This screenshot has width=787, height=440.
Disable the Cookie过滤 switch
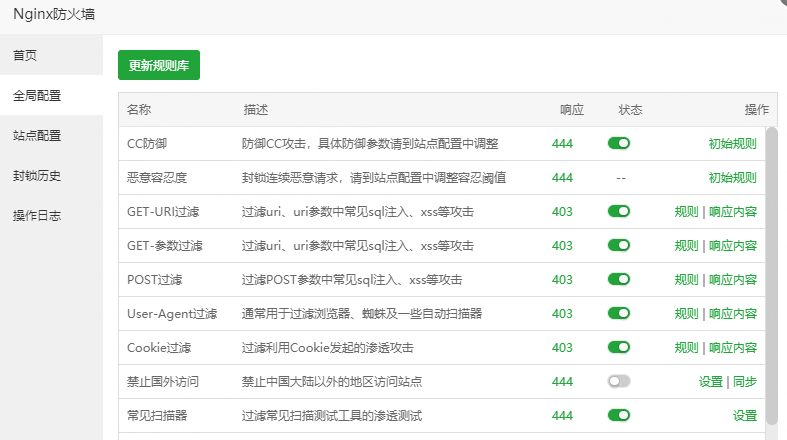point(618,347)
